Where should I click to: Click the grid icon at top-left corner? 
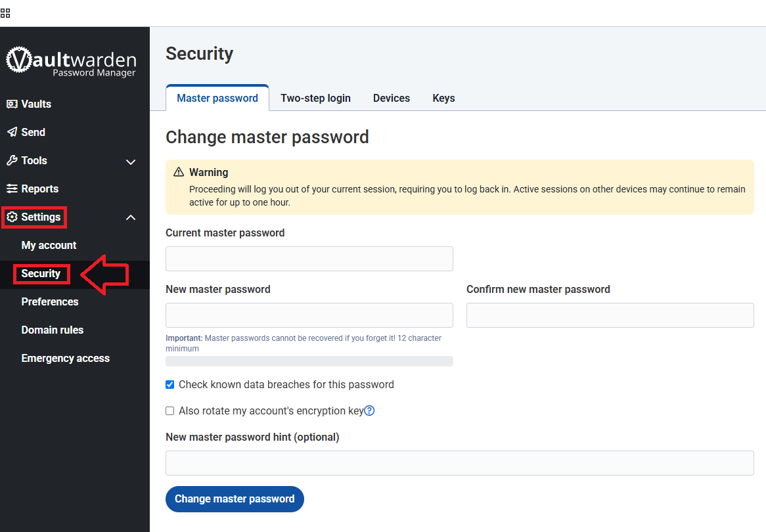point(5,13)
